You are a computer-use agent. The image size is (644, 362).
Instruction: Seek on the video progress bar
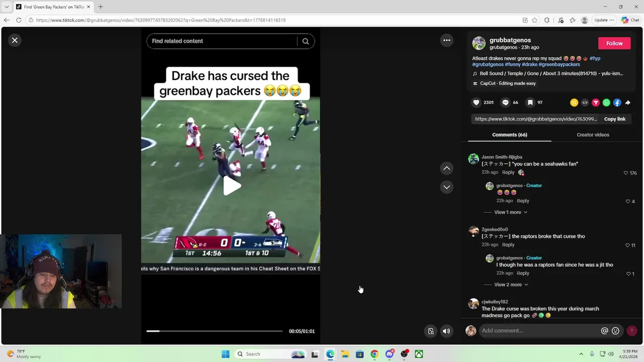pyautogui.click(x=214, y=331)
